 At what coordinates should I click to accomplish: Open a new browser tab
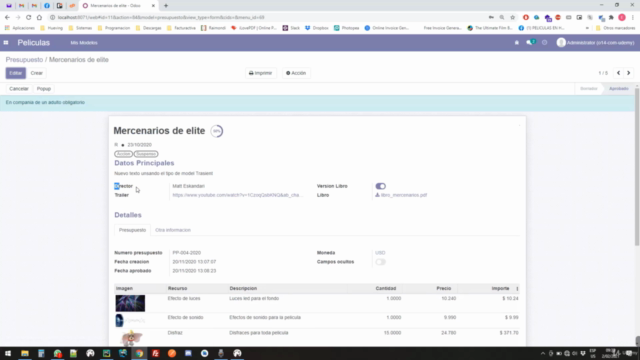(166, 6)
